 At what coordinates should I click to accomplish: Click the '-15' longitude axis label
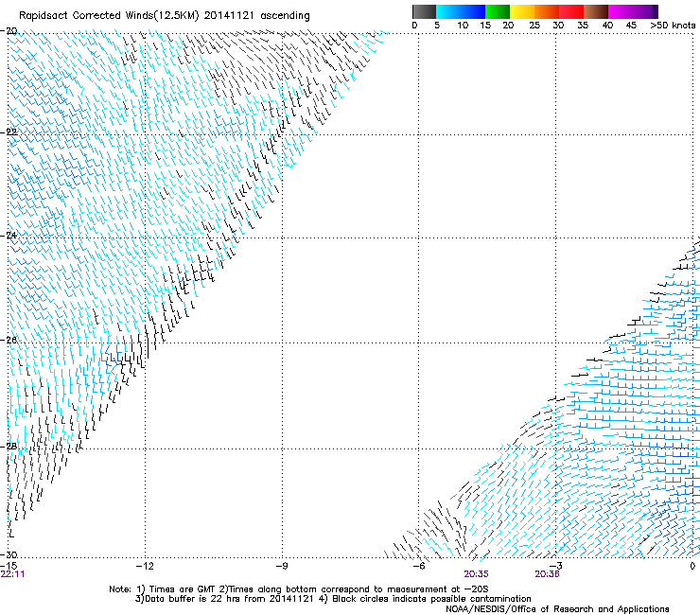coord(9,566)
